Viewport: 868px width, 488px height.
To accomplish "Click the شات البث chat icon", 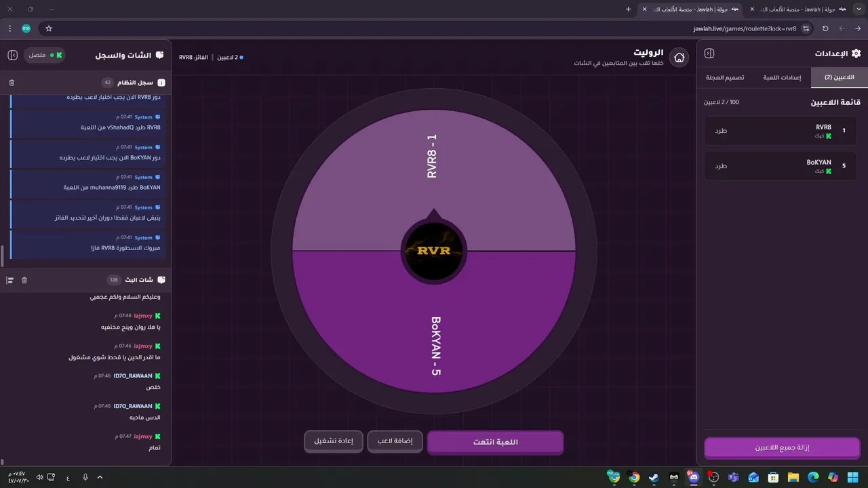I will coord(161,280).
